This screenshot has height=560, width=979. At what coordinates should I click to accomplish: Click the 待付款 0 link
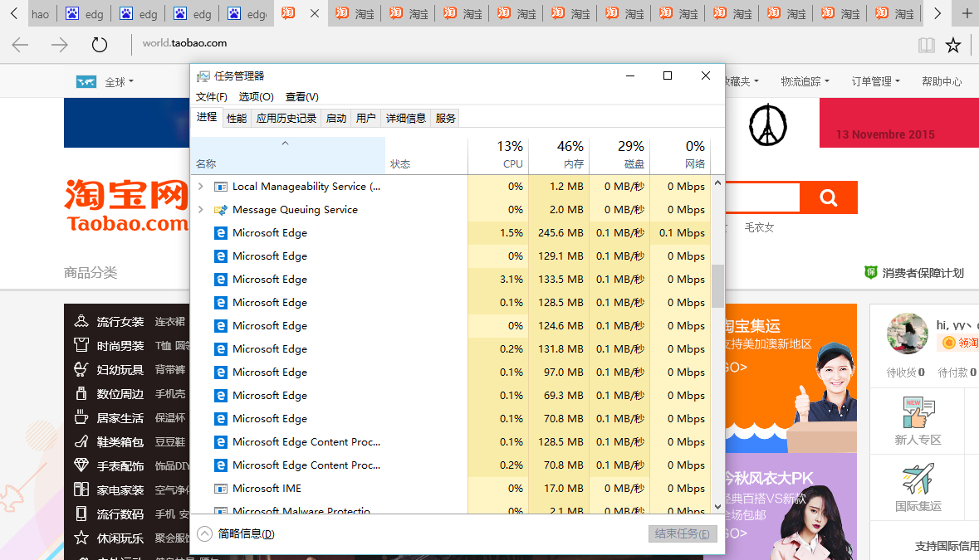click(x=957, y=373)
